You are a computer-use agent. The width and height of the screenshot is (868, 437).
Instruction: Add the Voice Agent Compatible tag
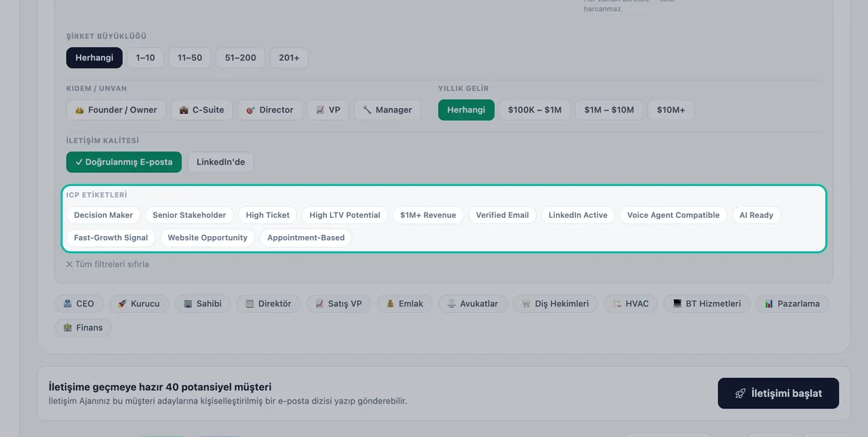[673, 215]
